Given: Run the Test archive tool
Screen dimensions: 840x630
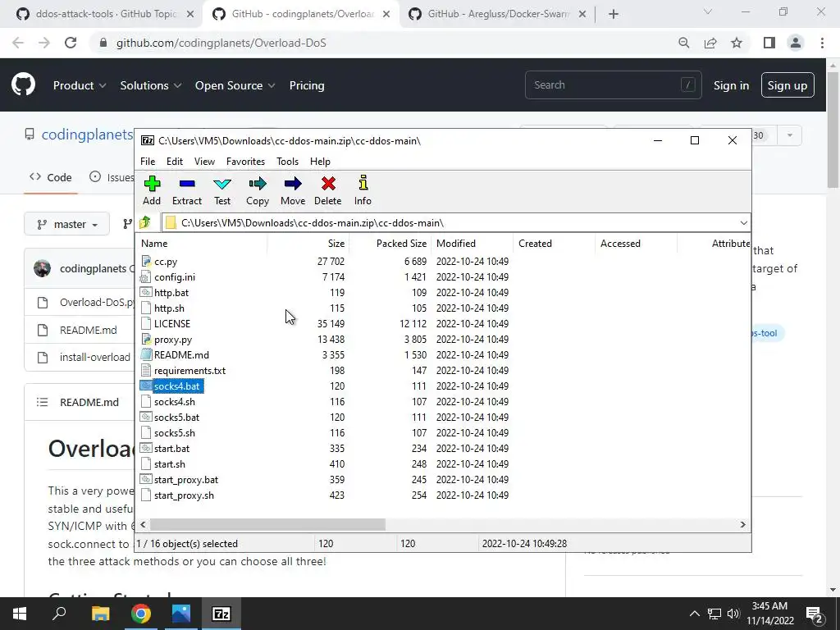Looking at the screenshot, I should pos(221,190).
